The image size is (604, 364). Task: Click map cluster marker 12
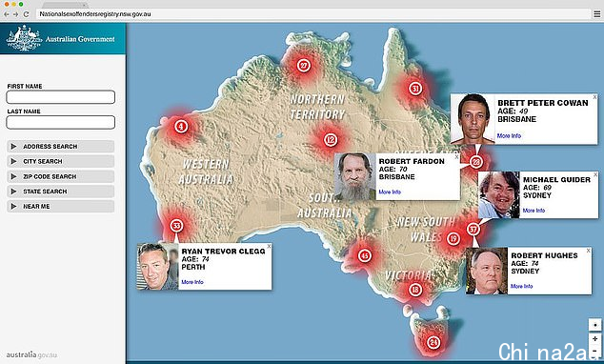coord(331,140)
